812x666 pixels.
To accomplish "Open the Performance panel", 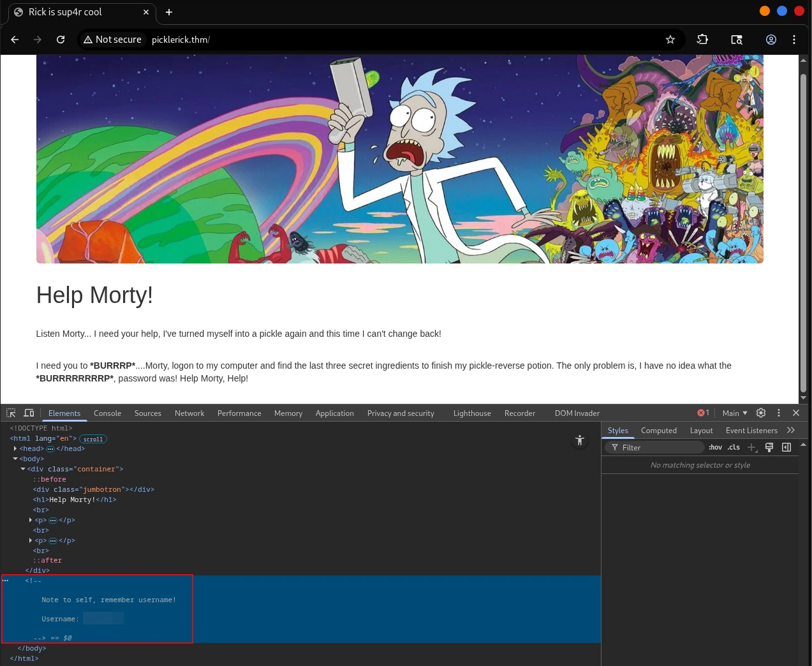I will (x=239, y=413).
